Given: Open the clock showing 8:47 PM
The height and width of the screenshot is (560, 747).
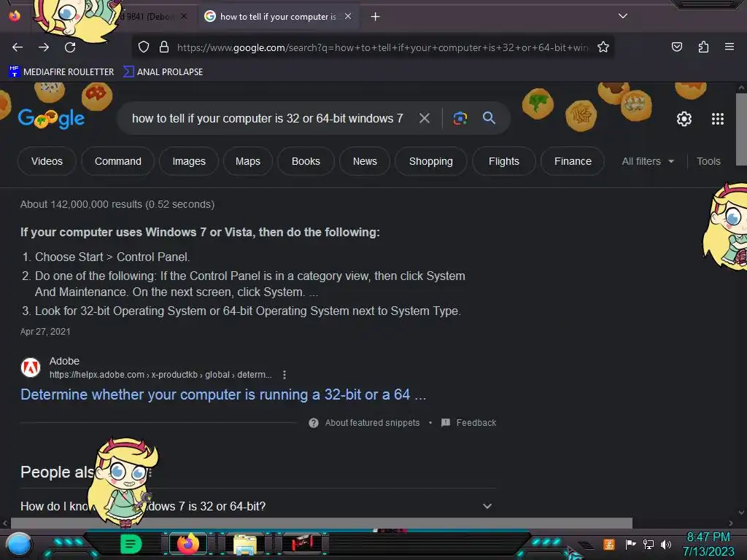Looking at the screenshot, I should [x=708, y=544].
